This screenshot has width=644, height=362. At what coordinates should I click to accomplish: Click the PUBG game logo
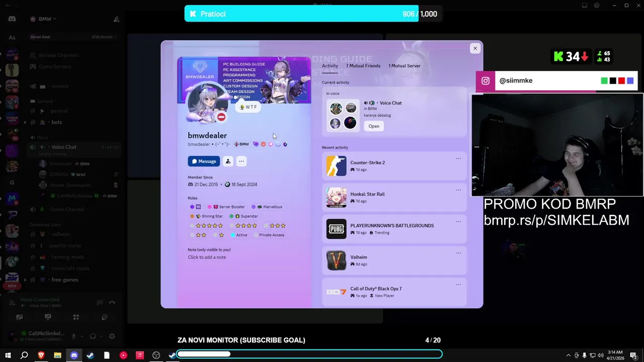point(336,229)
